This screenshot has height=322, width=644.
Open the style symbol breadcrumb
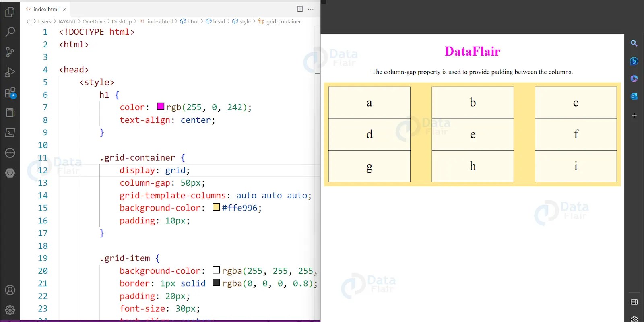coord(242,21)
